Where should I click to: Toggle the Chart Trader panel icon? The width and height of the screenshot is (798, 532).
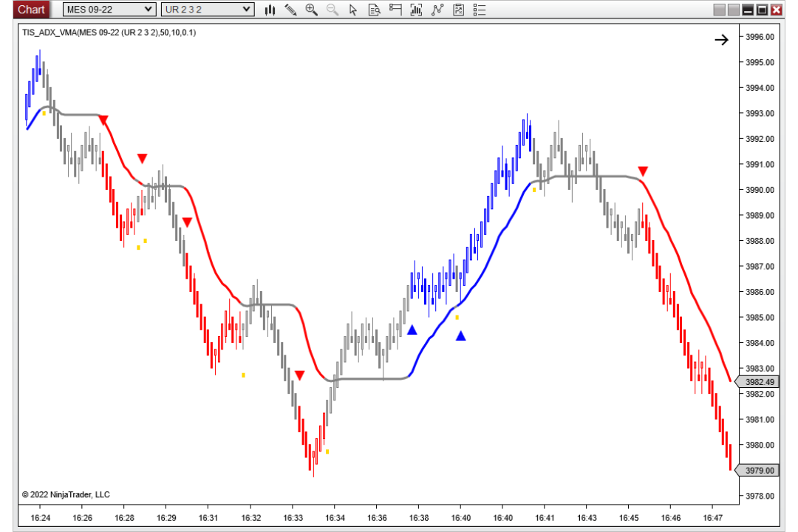click(x=395, y=10)
